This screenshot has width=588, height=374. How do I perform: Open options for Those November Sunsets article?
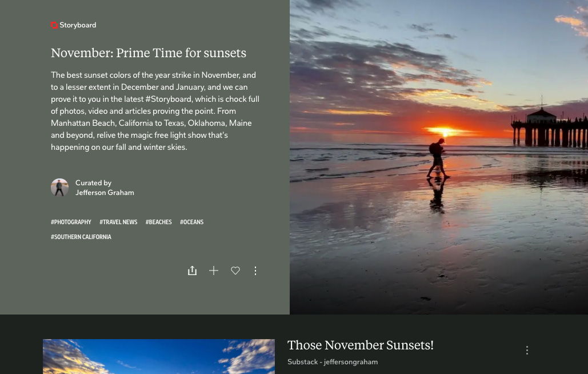(527, 351)
